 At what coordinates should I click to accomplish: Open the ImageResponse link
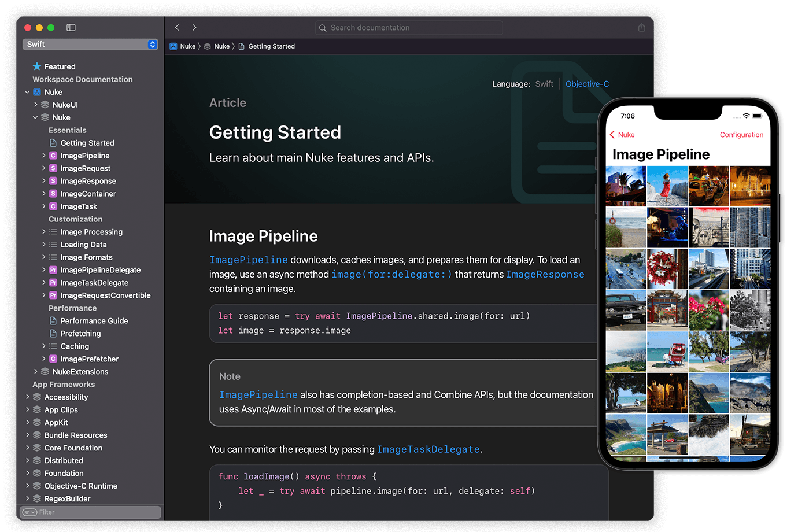pos(545,275)
